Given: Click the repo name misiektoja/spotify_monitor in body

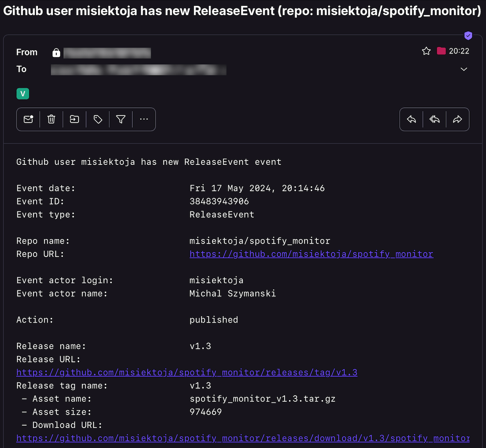Looking at the screenshot, I should point(260,241).
